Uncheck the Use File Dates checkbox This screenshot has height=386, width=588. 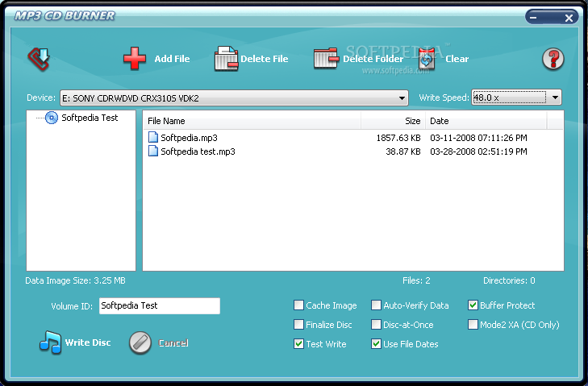tap(376, 343)
